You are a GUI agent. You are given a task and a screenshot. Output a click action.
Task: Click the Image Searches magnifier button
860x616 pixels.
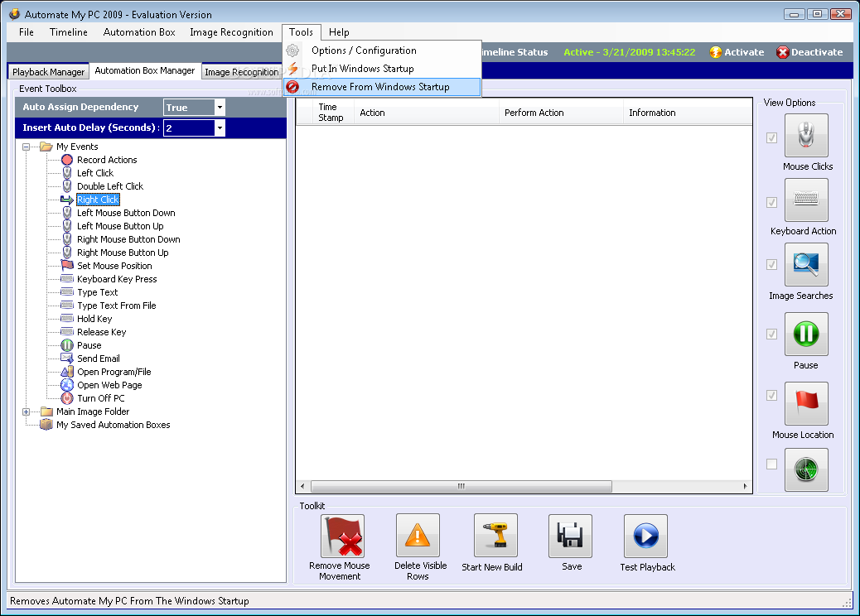point(806,265)
